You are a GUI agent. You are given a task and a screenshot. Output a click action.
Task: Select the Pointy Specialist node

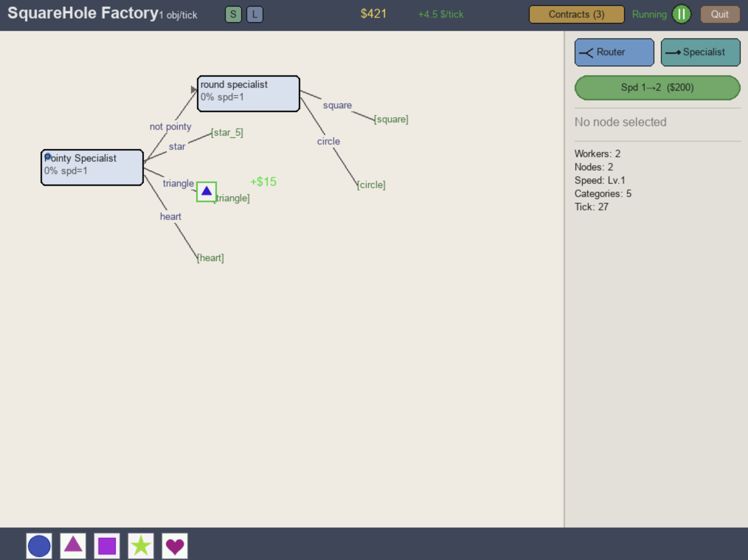92,167
